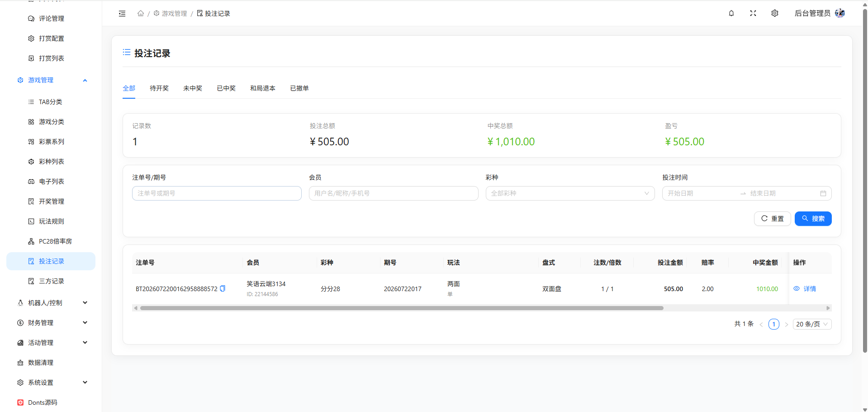Focus the 用户名/昵称/手机号 member input

(394, 193)
